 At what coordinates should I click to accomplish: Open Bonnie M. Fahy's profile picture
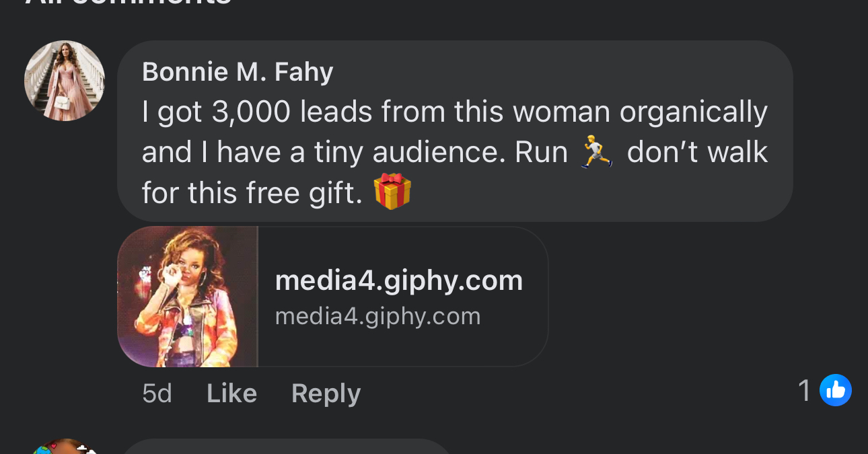[65, 81]
